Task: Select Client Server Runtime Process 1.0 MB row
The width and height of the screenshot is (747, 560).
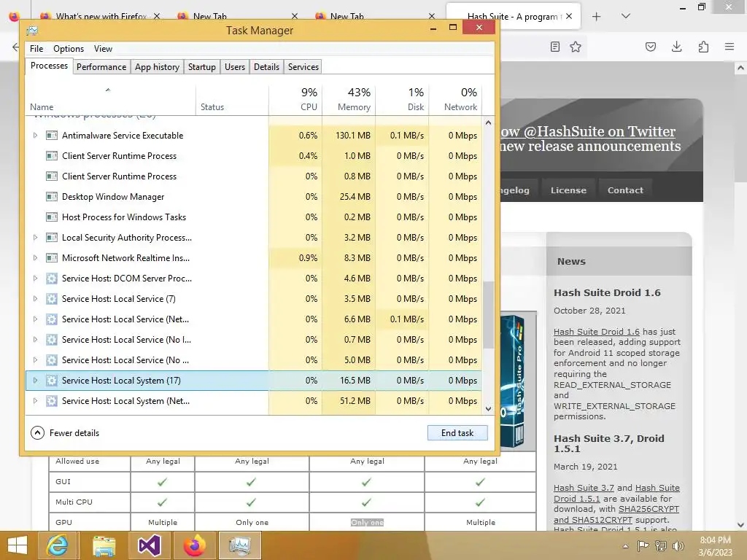Action: point(253,156)
